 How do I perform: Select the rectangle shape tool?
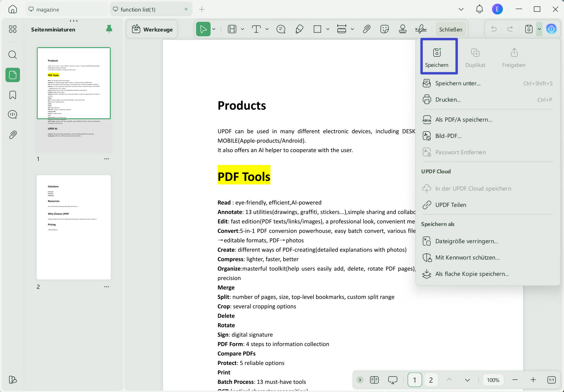click(317, 29)
